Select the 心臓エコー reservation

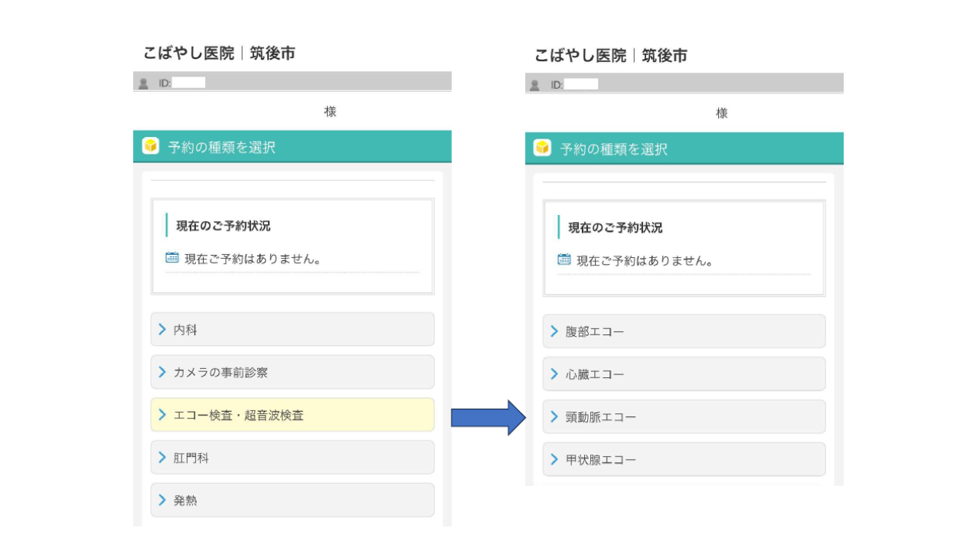point(684,374)
